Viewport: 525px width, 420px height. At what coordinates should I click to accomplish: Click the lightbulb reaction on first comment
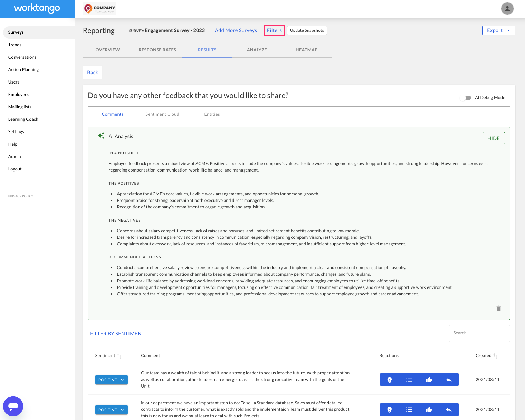point(389,380)
